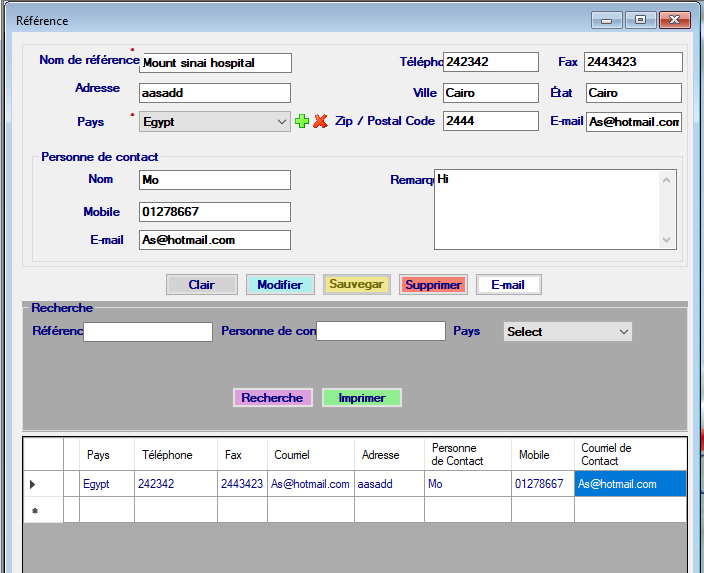Click the contact Mobile number field
Image resolution: width=704 pixels, height=573 pixels.
(215, 211)
